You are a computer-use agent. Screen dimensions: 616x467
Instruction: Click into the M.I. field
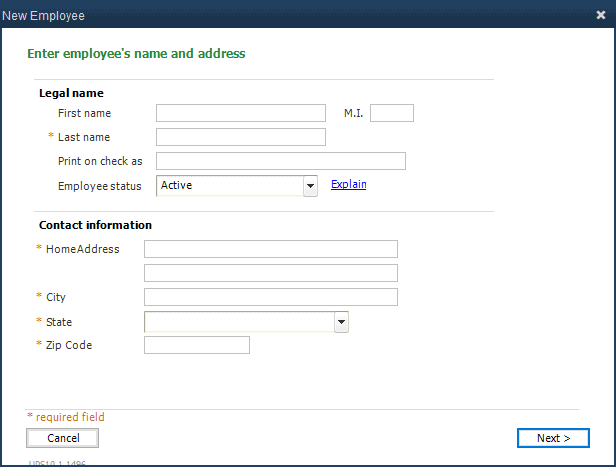click(392, 113)
